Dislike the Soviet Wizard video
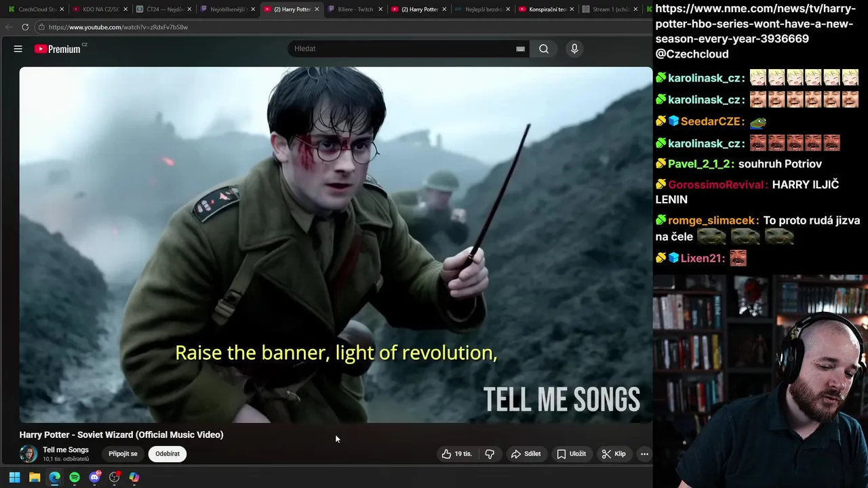The image size is (868, 488). (490, 454)
